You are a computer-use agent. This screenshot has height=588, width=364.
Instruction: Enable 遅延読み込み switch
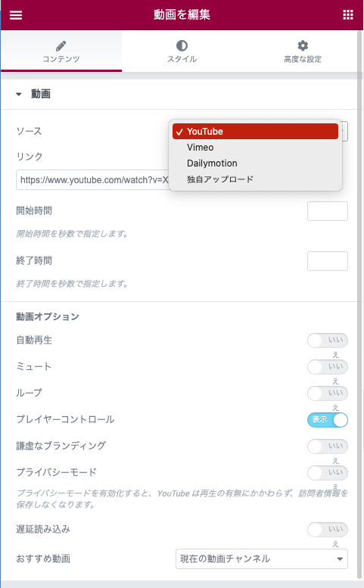tap(327, 530)
